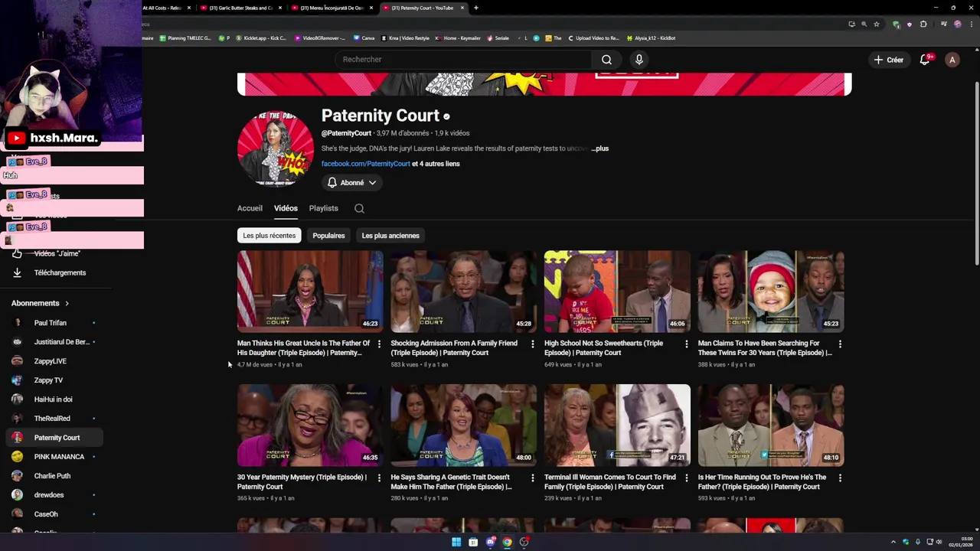980x551 pixels.
Task: Close the Paternity Court browser tab
Action: 463,8
